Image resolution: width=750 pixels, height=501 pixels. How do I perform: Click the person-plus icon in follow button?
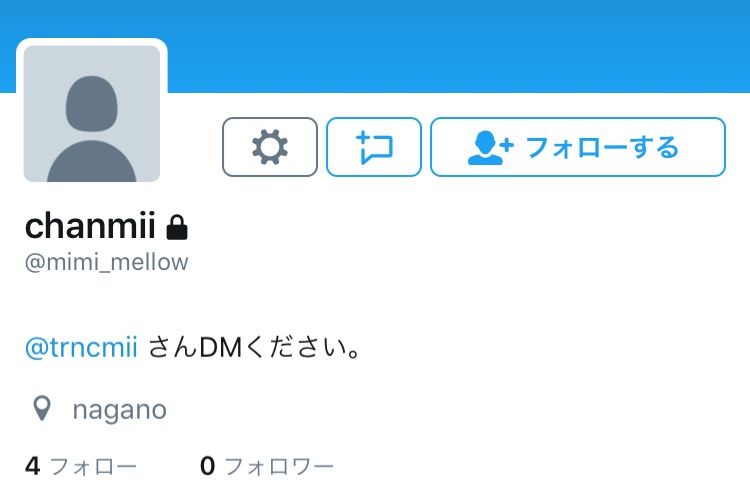(x=490, y=147)
